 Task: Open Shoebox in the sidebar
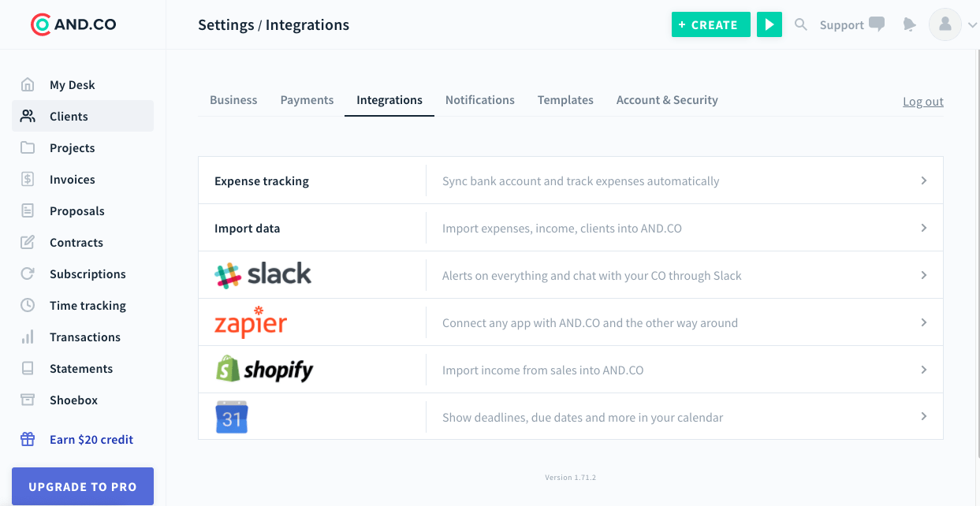73,400
